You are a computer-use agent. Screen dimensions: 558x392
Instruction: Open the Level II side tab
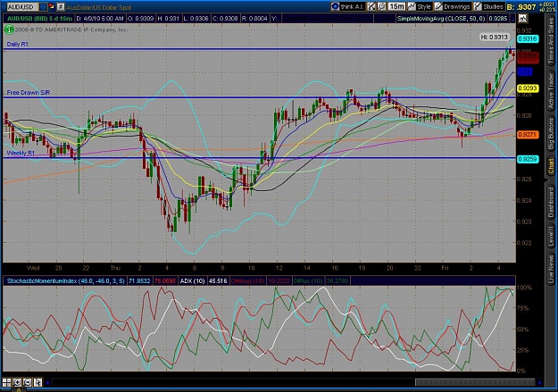pos(551,237)
